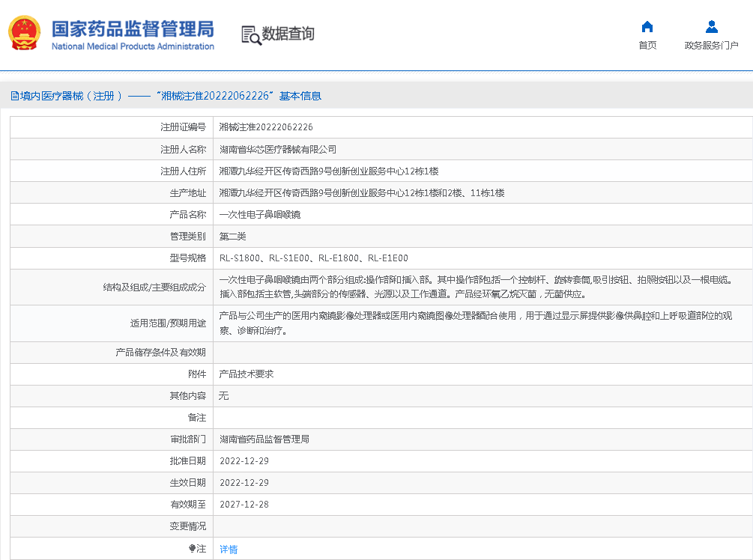Click product name 一次性电子鼻咽喉镜
This screenshot has width=753, height=560.
tap(259, 214)
